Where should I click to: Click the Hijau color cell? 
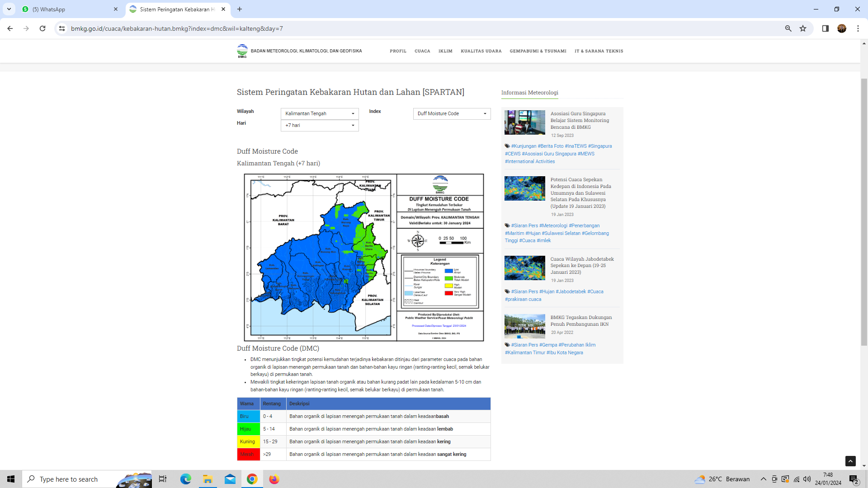pyautogui.click(x=248, y=429)
